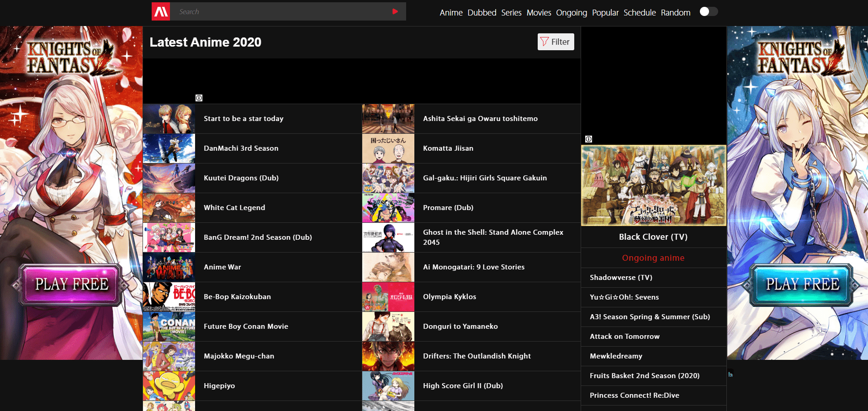
Task: Open Higepiyo link
Action: click(x=219, y=386)
